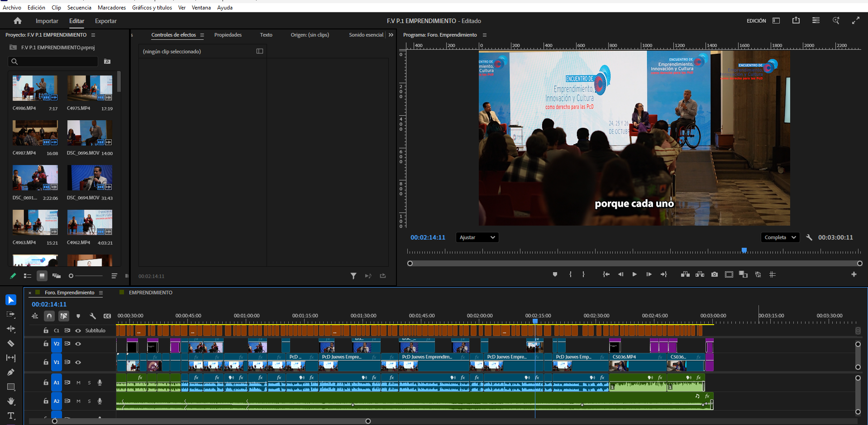Screen dimensions: 868x425
Task: Solo audio track A1
Action: (x=89, y=382)
